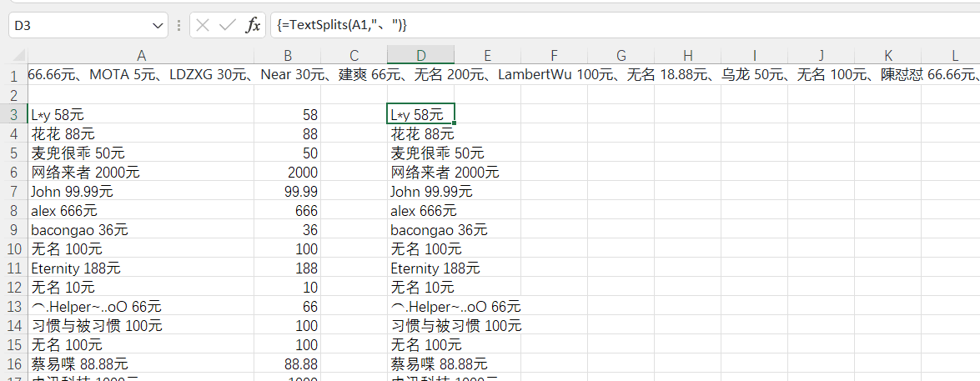
Task: Select column D header
Action: click(420, 56)
